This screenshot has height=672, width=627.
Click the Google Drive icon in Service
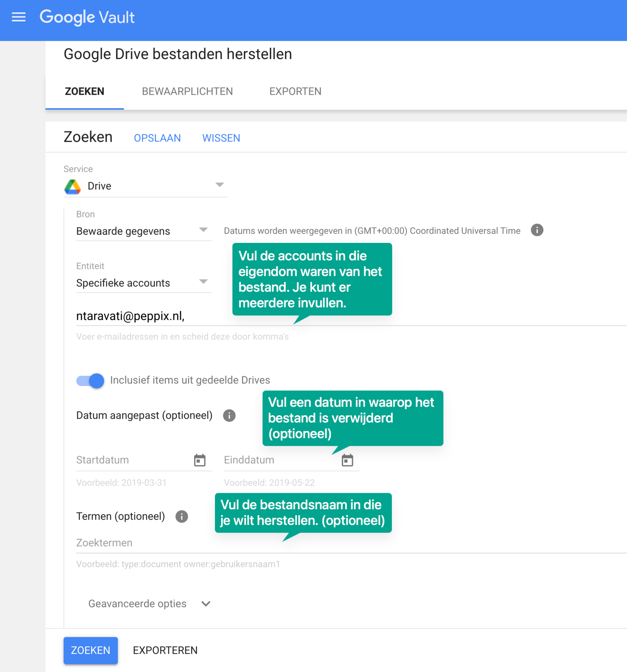73,187
